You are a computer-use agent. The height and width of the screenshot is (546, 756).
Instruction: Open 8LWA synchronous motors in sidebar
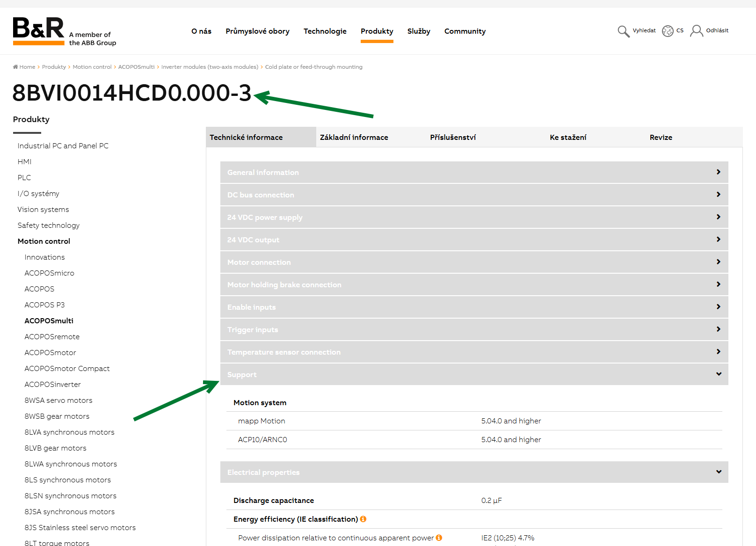pos(71,464)
